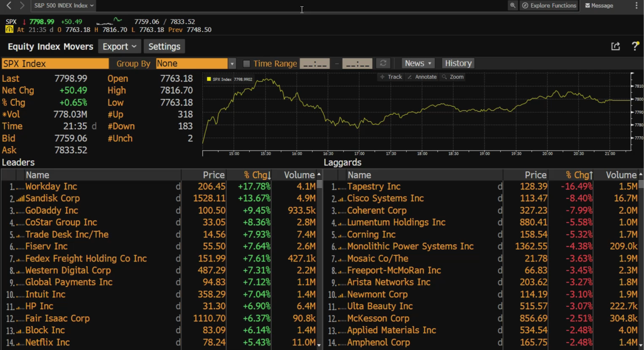Open the search magnifier icon
644x350 pixels.
point(513,5)
